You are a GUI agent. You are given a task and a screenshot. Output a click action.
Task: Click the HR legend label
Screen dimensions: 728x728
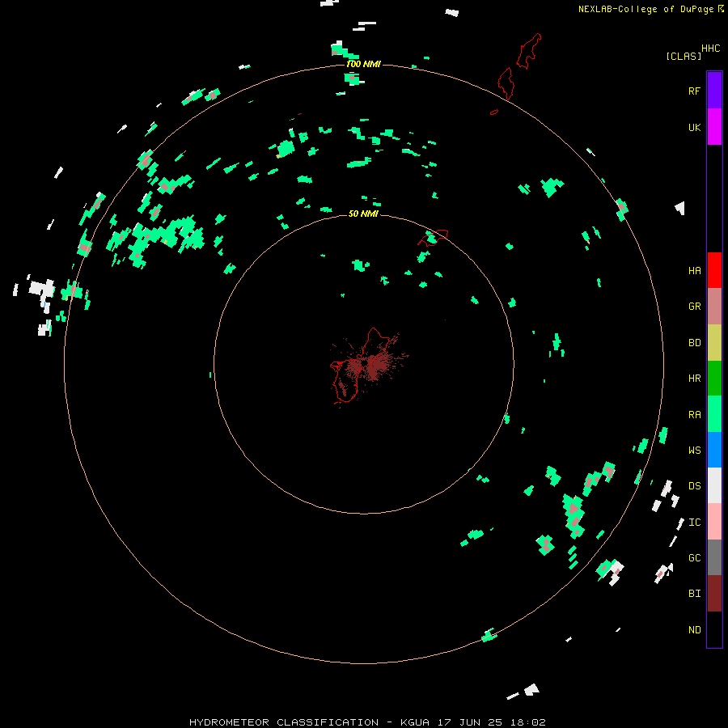point(694,379)
